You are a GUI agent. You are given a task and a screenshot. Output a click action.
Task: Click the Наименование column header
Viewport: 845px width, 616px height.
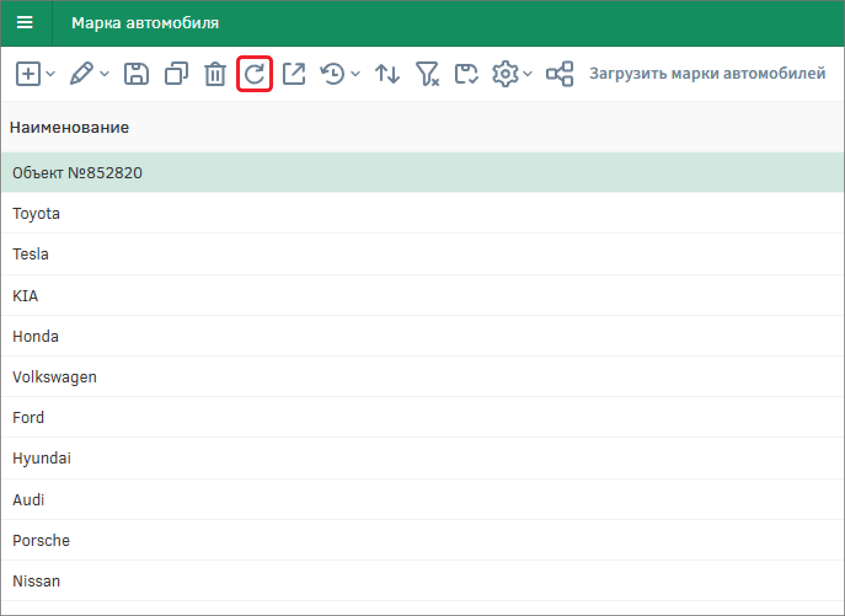pyautogui.click(x=69, y=127)
